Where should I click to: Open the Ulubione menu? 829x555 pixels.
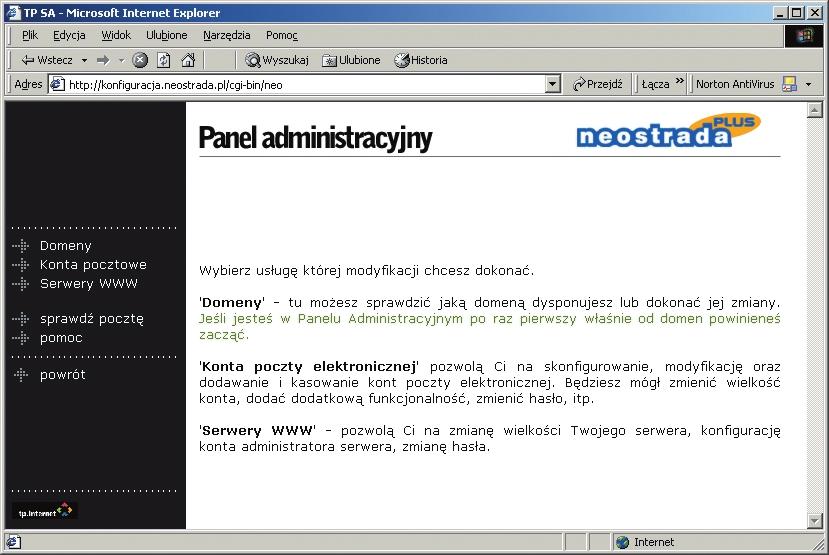coord(167,35)
